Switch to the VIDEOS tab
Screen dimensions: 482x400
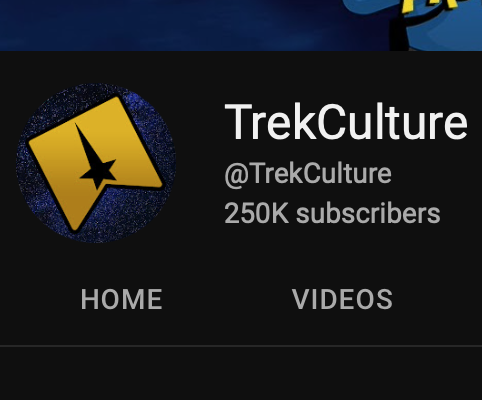[x=342, y=299]
